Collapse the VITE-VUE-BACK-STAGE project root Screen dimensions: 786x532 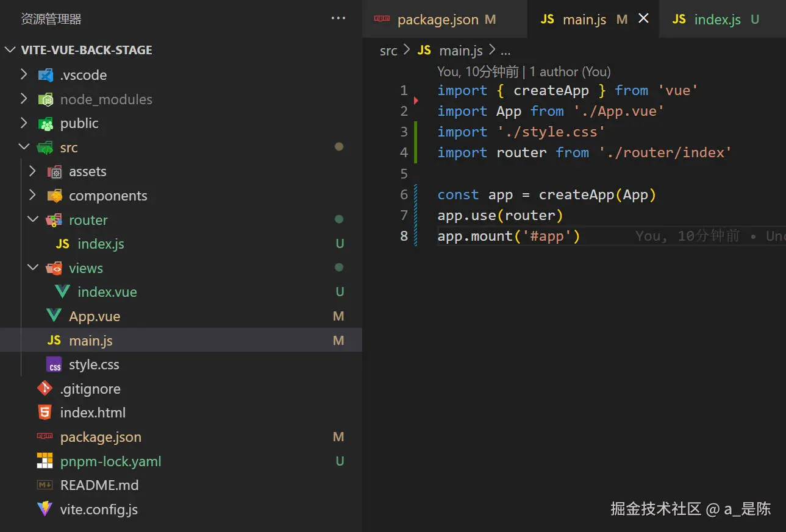[x=10, y=50]
